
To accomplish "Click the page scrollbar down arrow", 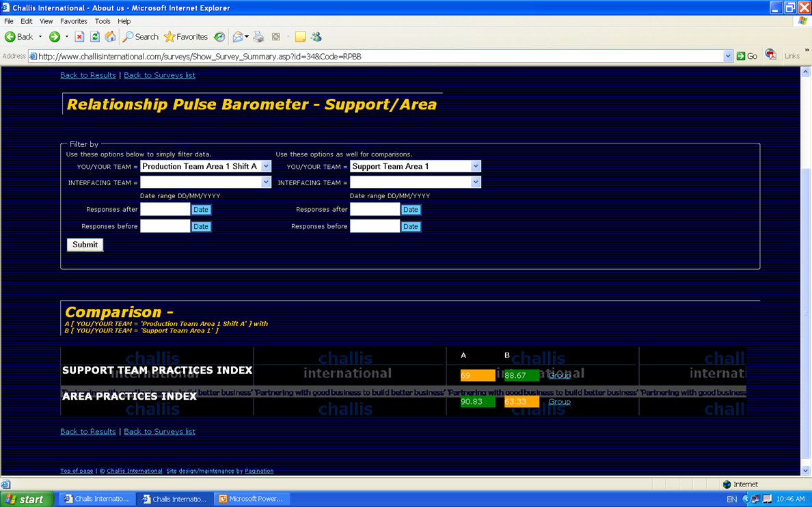I will pos(805,470).
